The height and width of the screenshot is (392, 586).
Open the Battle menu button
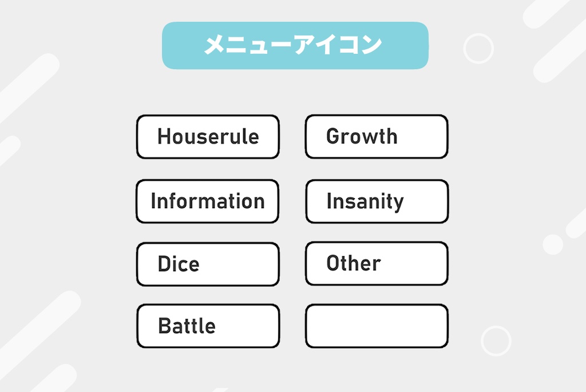(x=208, y=326)
